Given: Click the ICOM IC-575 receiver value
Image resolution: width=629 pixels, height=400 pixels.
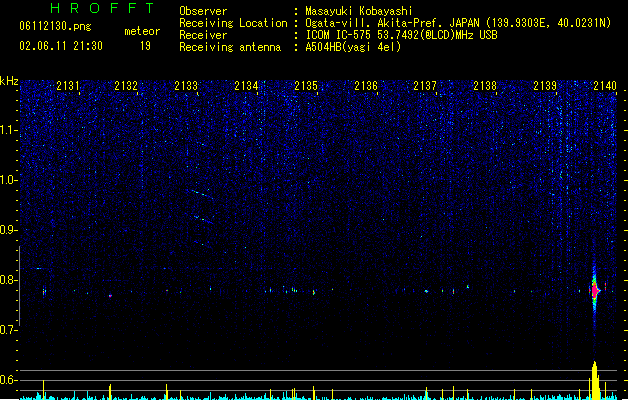Looking at the screenshot, I should pyautogui.click(x=401, y=35).
